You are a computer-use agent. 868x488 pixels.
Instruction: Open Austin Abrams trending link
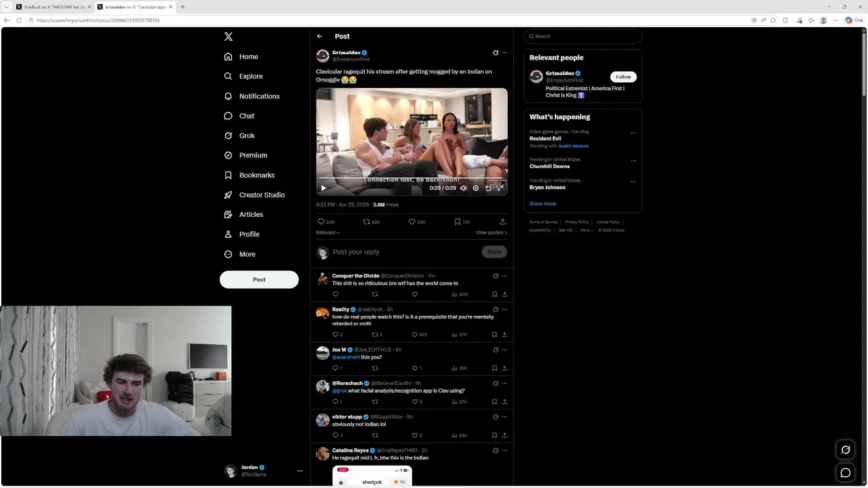pos(573,146)
